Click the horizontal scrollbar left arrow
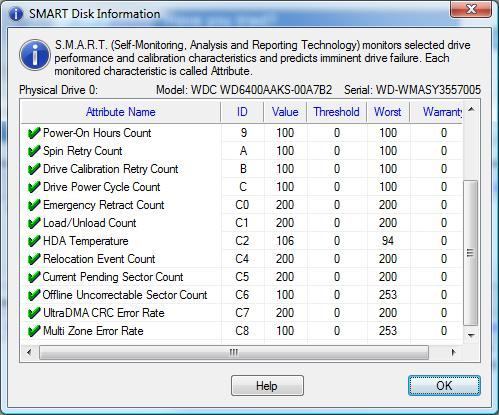 29,352
